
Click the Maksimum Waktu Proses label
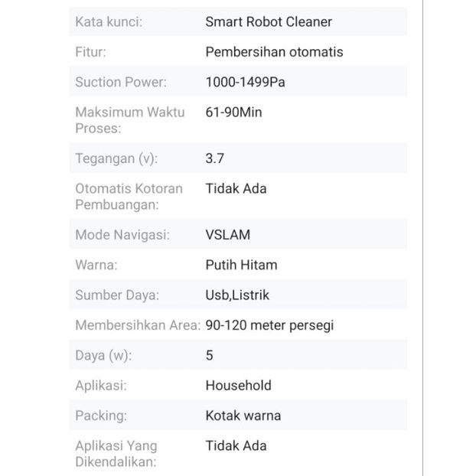click(x=130, y=120)
